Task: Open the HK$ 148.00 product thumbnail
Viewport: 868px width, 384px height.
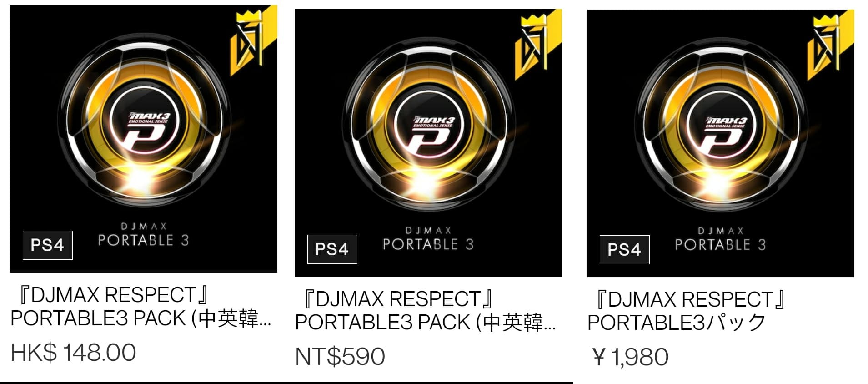Action: click(x=144, y=139)
